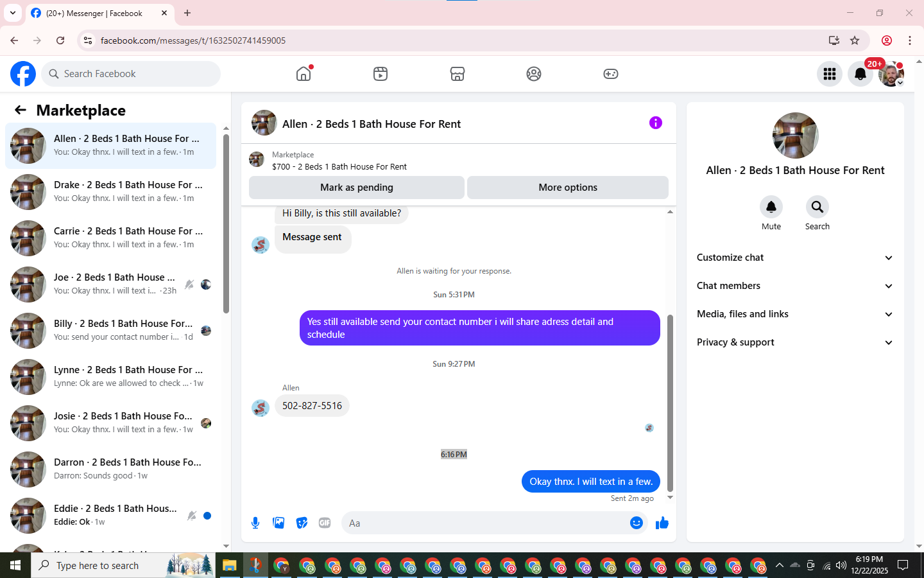The width and height of the screenshot is (924, 578).
Task: Open Darron conversation in list
Action: [110, 469]
